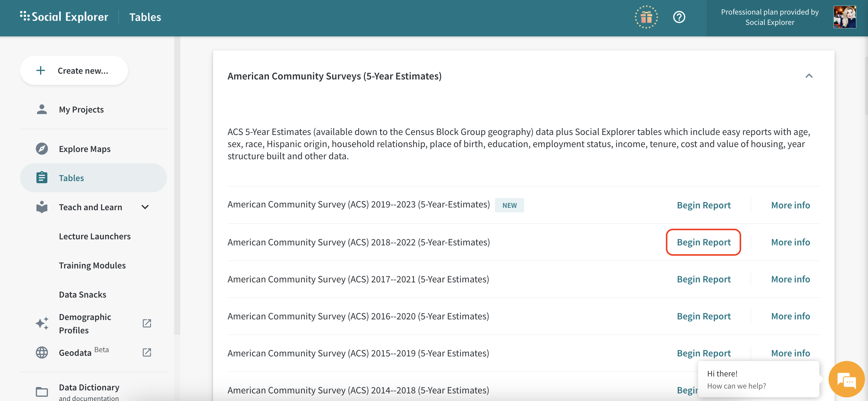Click the gift box icon in header
This screenshot has width=868, height=401.
pyautogui.click(x=646, y=17)
